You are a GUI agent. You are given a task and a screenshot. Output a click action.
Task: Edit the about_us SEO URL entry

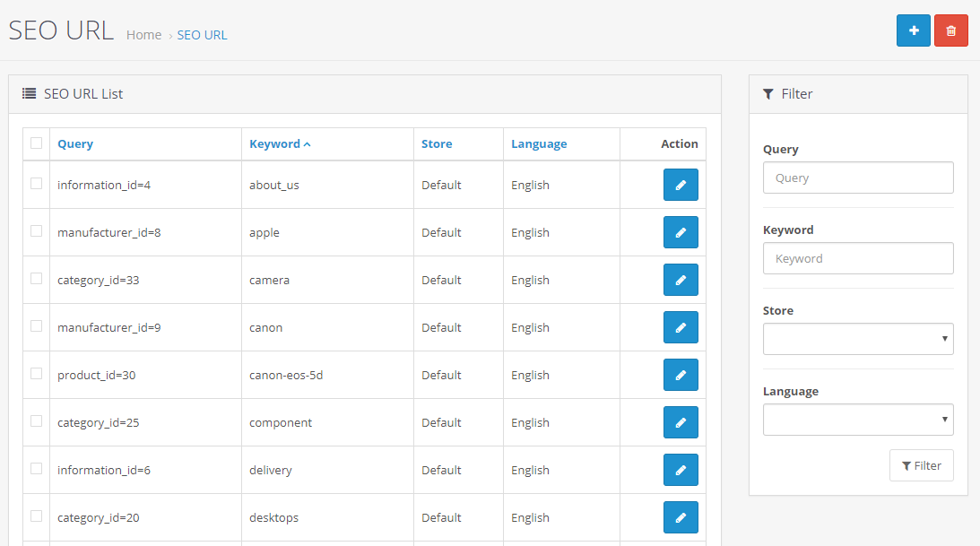681,185
